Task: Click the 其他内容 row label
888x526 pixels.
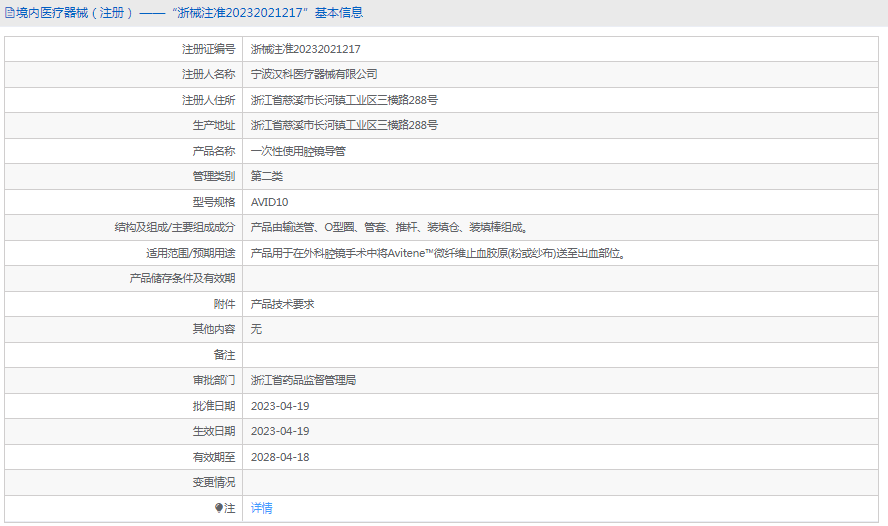Action: pos(214,329)
